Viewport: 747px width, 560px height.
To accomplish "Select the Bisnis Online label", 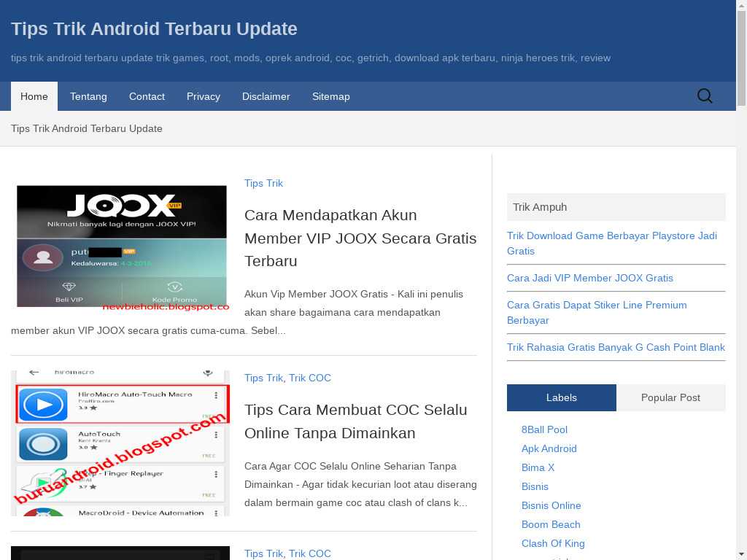I will [x=551, y=506].
